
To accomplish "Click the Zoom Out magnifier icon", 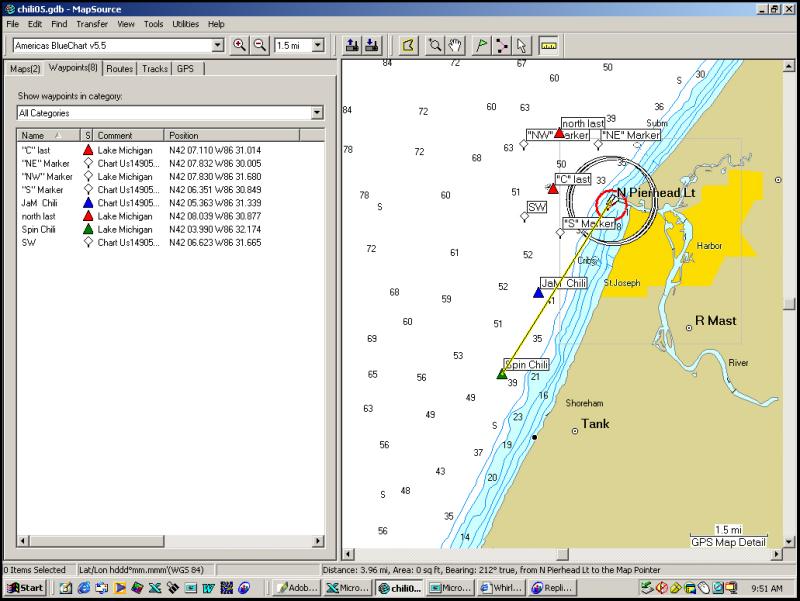I will click(x=260, y=45).
